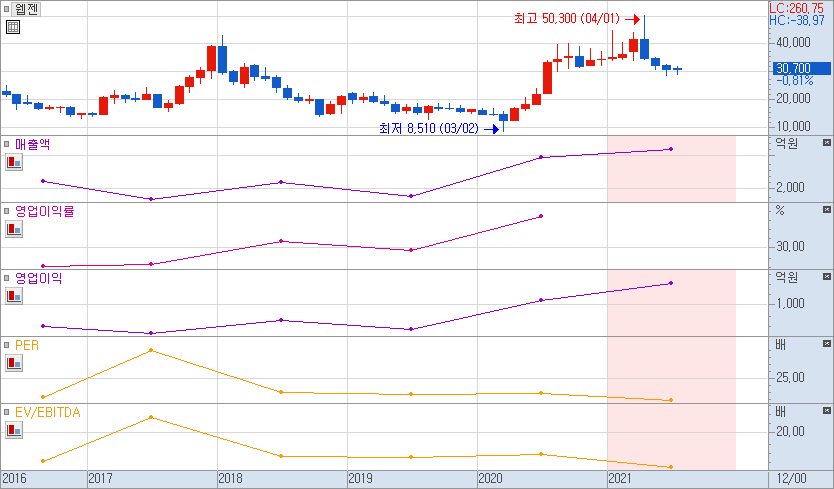834x489 pixels.
Task: Select the PER indicator label
Action: pos(27,345)
